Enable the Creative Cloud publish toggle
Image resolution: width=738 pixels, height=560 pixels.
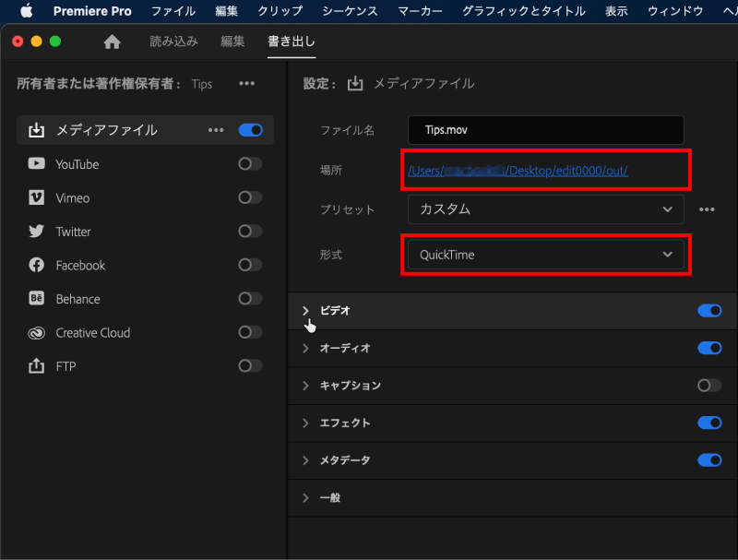250,332
